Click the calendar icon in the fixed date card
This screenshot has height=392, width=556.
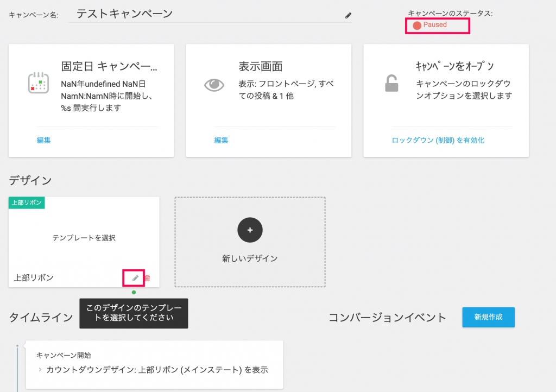click(39, 83)
